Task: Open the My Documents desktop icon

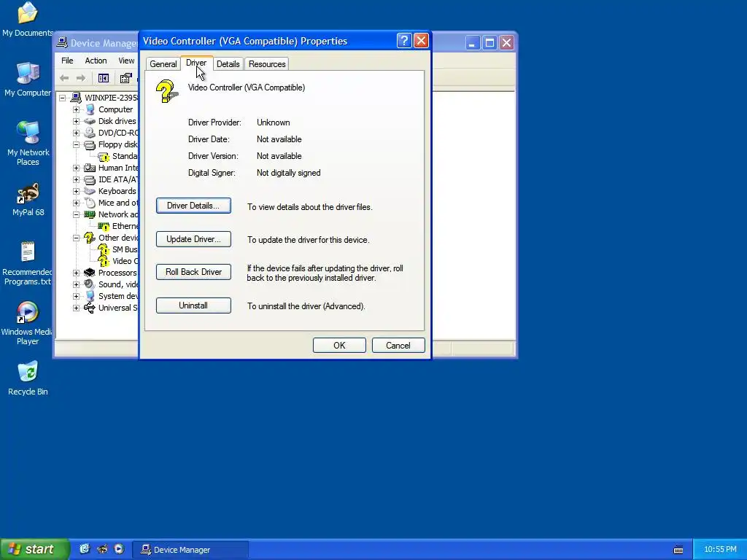Action: [28, 19]
